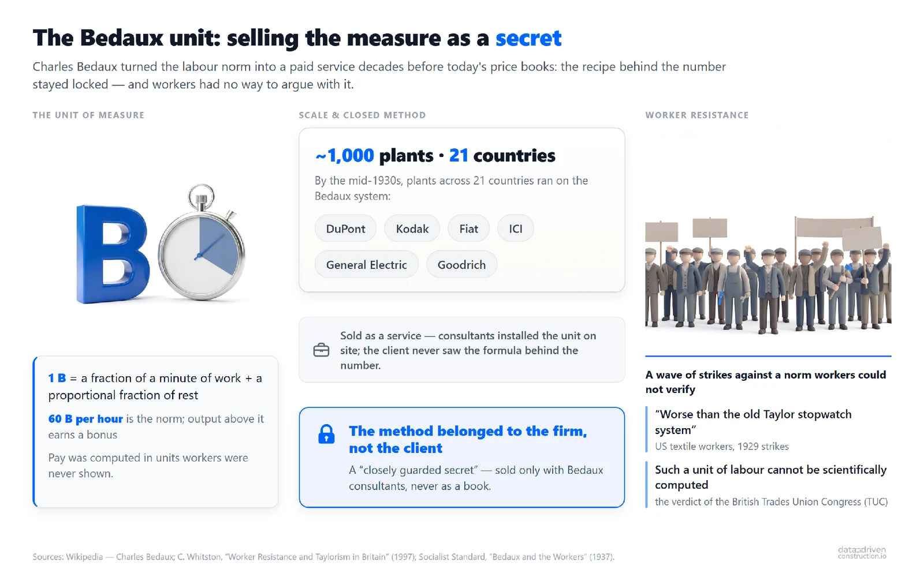Select the Kodak company chip
Image resolution: width=924 pixels, height=573 pixels.
[x=412, y=229]
